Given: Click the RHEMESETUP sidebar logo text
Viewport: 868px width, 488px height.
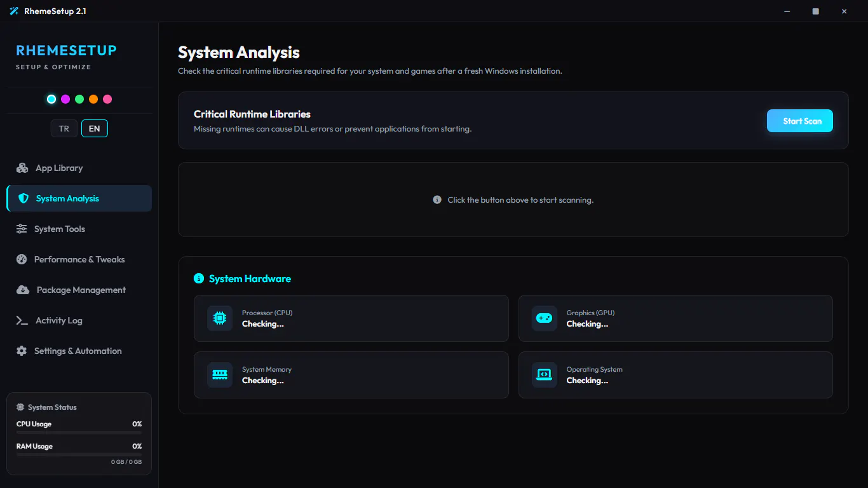Looking at the screenshot, I should point(66,50).
